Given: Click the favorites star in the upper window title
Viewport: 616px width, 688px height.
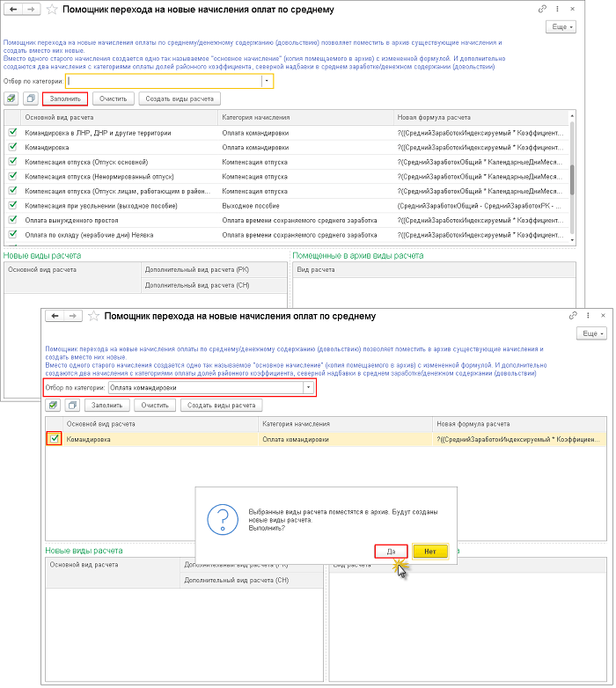Looking at the screenshot, I should click(x=52, y=9).
